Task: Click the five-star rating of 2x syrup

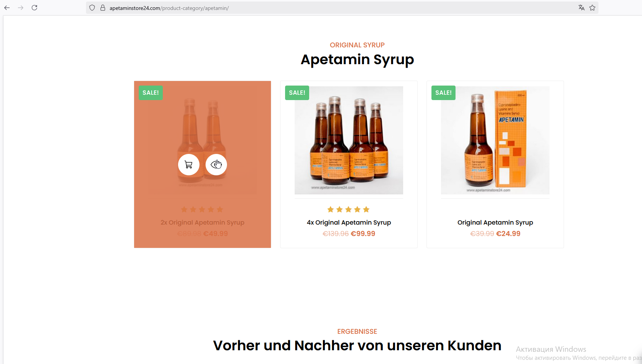Action: click(202, 209)
